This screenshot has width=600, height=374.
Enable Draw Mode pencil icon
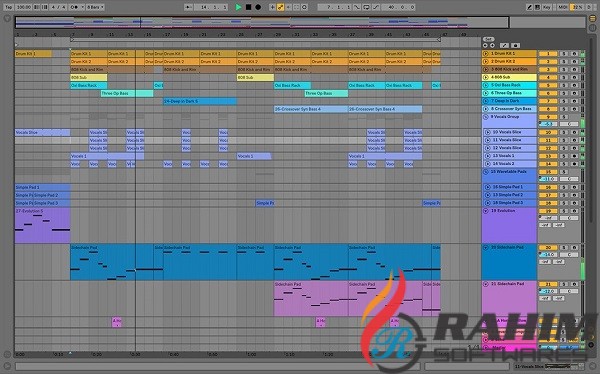(x=529, y=7)
